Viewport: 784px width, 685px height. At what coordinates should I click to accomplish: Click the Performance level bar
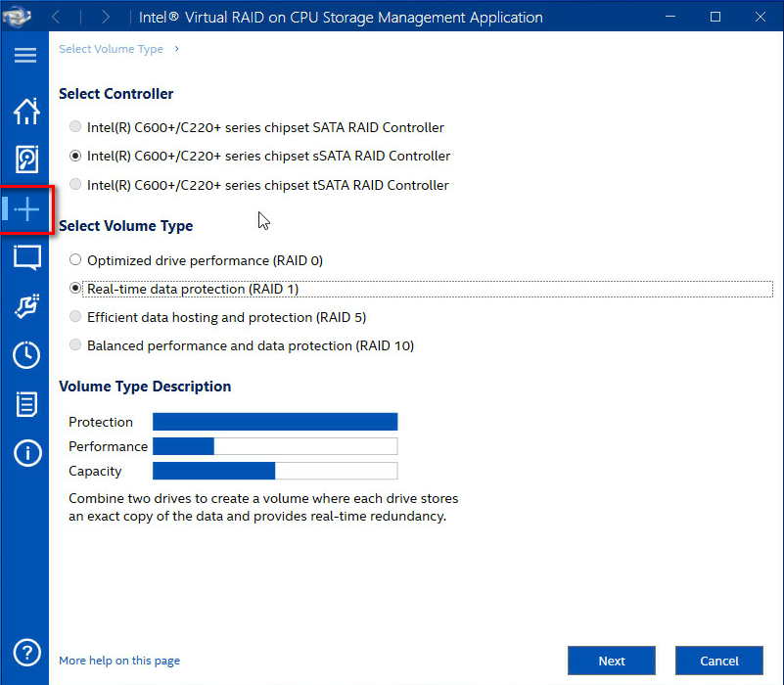tap(275, 446)
